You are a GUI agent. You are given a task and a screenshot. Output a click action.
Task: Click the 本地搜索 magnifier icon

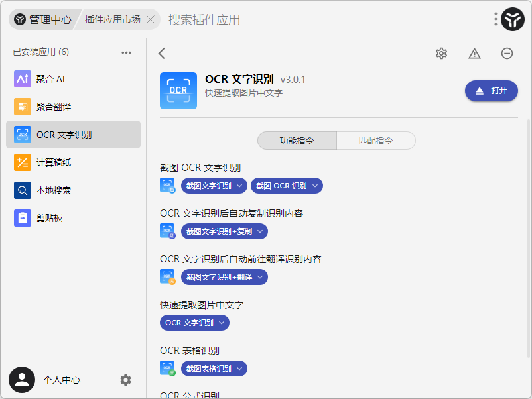coord(23,190)
